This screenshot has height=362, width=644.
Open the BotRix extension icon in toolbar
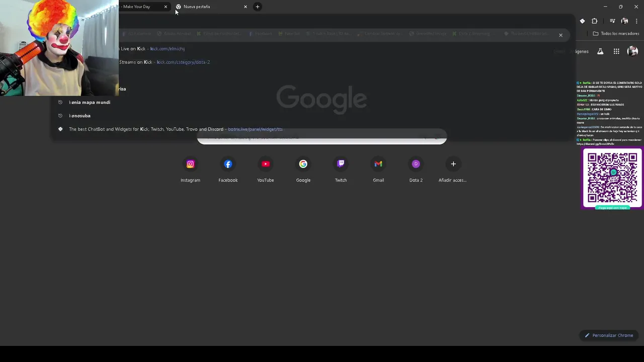582,21
